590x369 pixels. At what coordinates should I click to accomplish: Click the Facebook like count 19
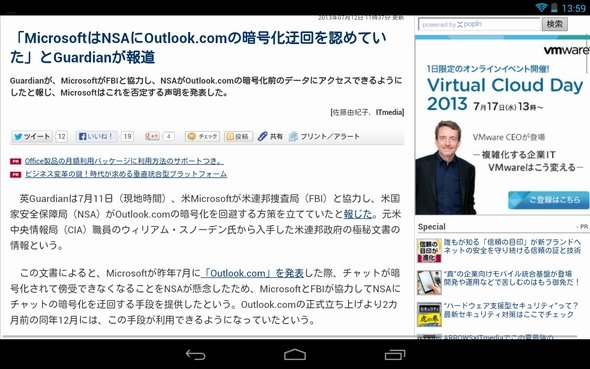click(x=127, y=136)
